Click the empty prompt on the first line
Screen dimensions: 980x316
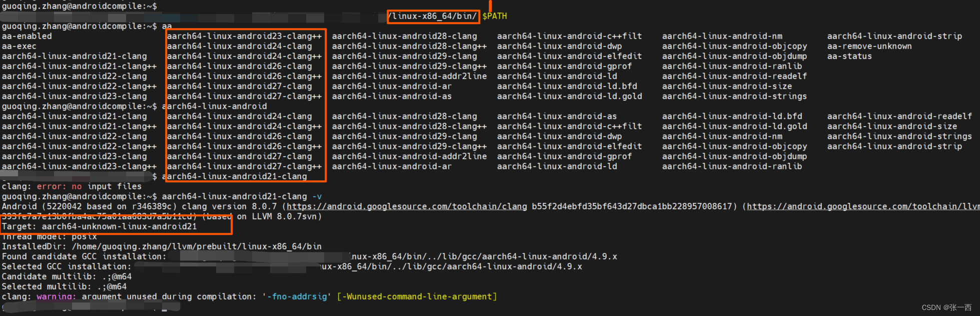click(79, 6)
